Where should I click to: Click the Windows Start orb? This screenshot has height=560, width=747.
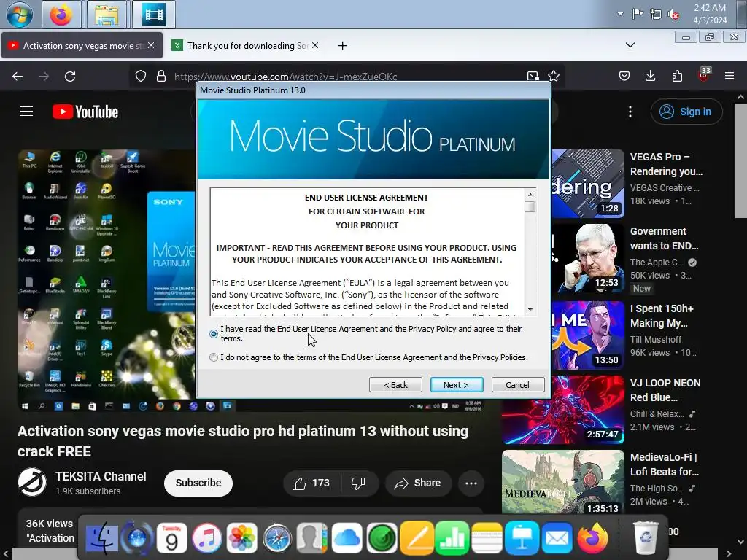pos(20,14)
